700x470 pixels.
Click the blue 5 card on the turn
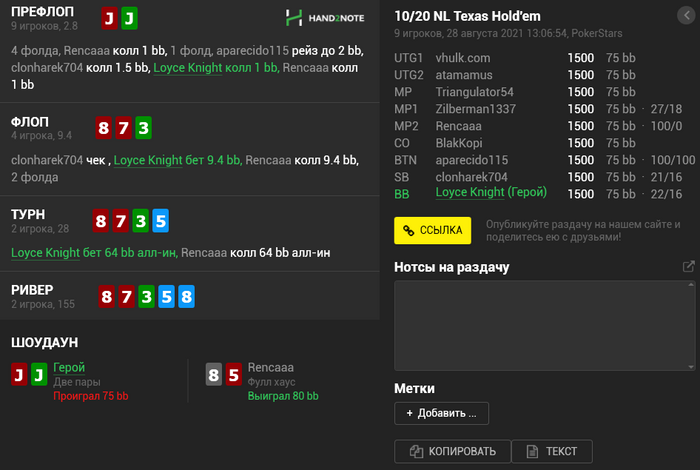coord(161,221)
